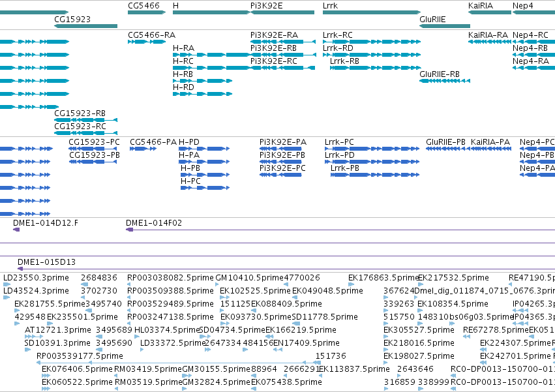This screenshot has width=555, height=392.
Task: Select the RP003529489.5prime EST label
Action: point(170,304)
